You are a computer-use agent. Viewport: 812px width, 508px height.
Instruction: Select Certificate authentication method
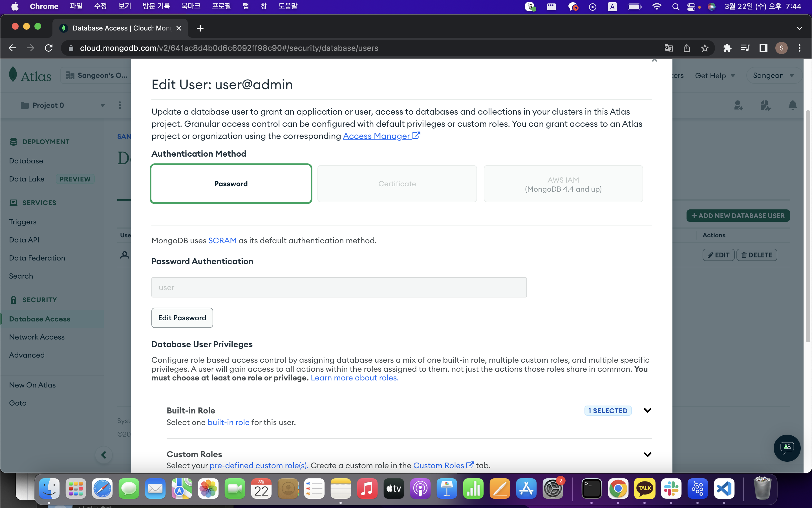point(397,183)
